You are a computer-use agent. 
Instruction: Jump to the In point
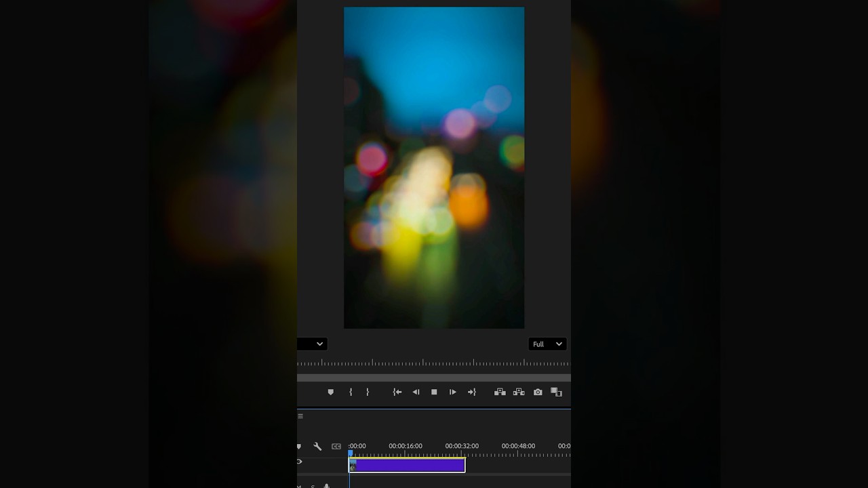(x=397, y=392)
